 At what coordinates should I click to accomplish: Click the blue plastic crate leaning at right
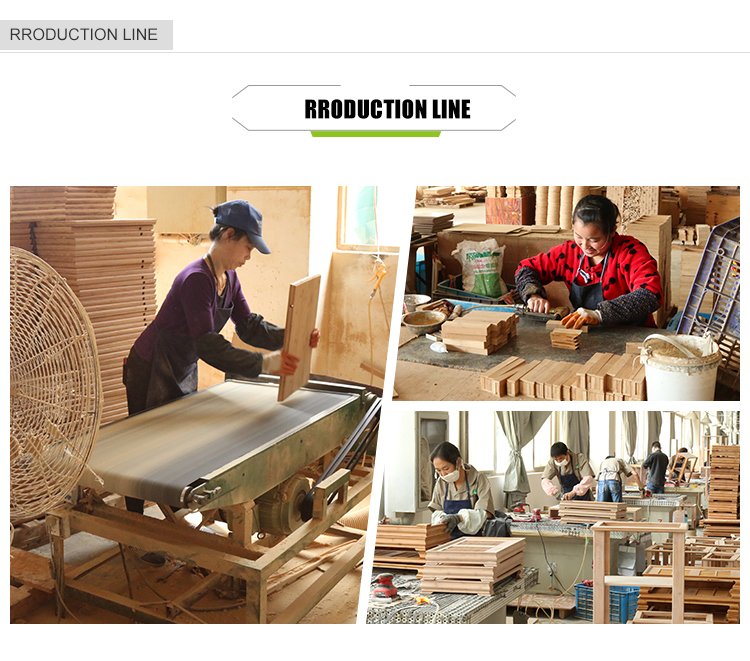[709, 280]
